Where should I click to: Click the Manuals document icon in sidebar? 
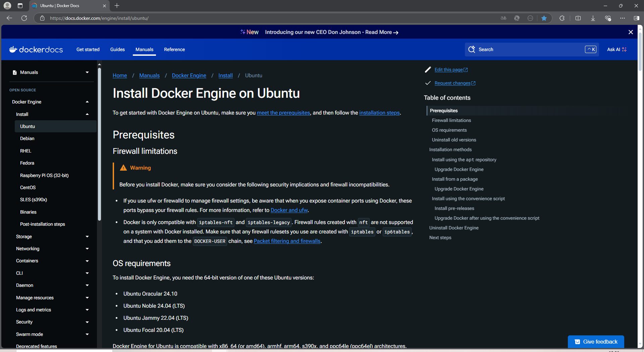point(15,72)
